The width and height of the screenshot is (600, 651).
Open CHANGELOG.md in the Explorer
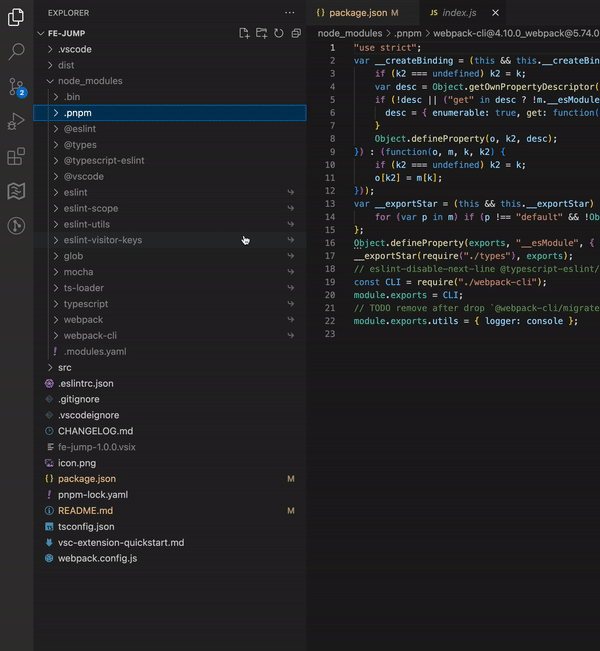170,431
